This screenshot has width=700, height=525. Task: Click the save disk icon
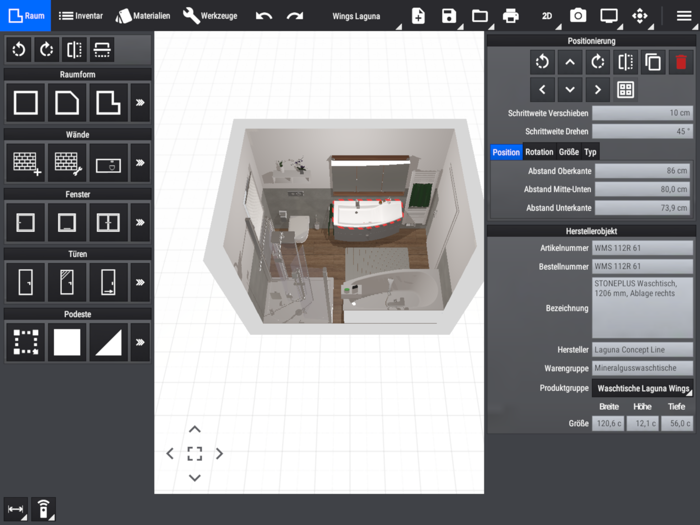pyautogui.click(x=449, y=16)
